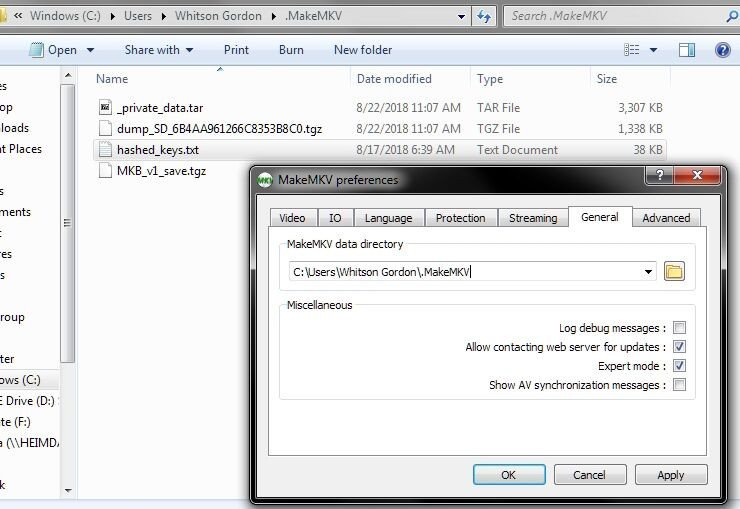Switch to the Advanced tab
This screenshot has height=509, width=740.
pos(666,218)
